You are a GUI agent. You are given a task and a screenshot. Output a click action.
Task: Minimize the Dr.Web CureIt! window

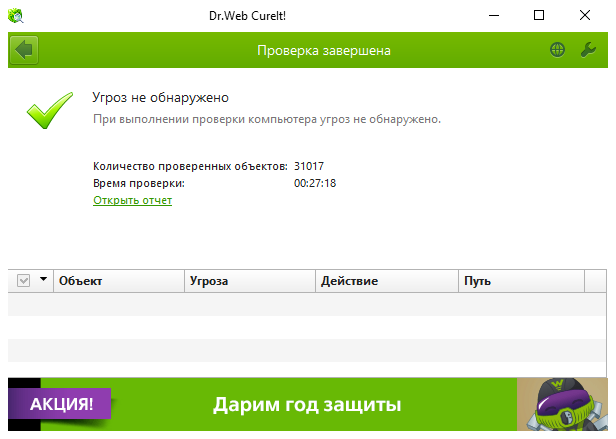pyautogui.click(x=494, y=16)
